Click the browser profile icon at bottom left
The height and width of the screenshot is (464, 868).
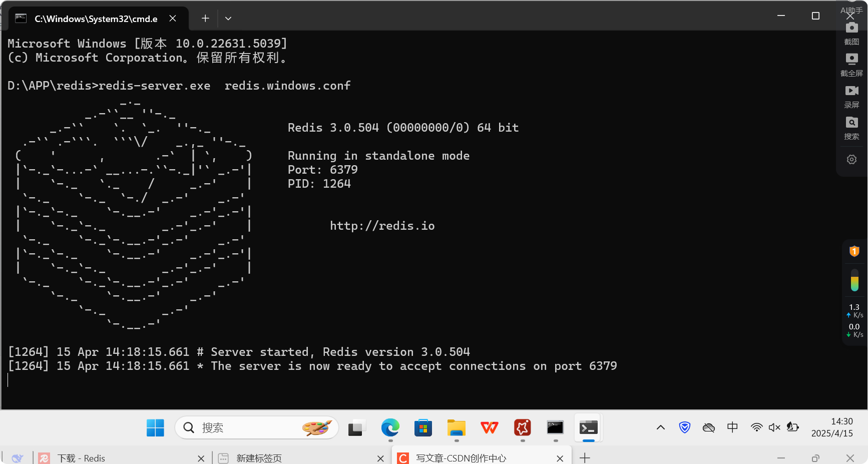18,458
